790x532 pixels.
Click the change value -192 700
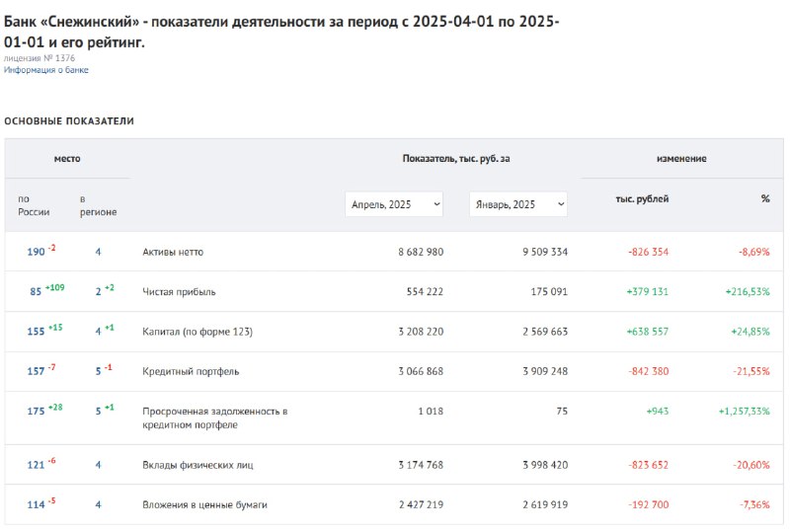click(649, 504)
